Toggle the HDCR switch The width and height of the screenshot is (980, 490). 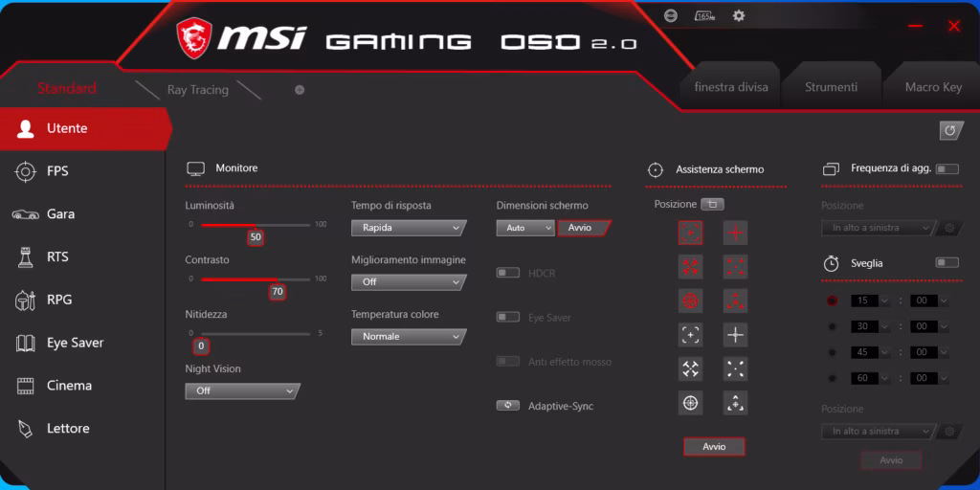(508, 273)
